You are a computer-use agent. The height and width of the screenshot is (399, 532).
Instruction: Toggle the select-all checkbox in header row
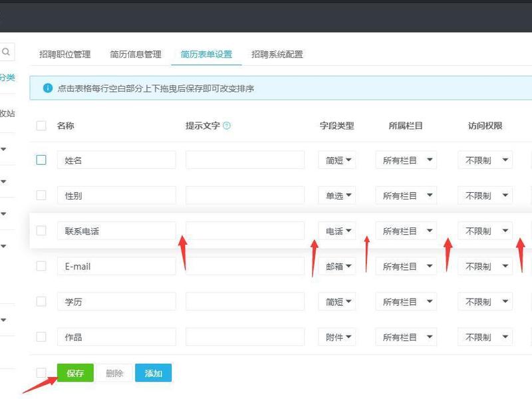41,126
